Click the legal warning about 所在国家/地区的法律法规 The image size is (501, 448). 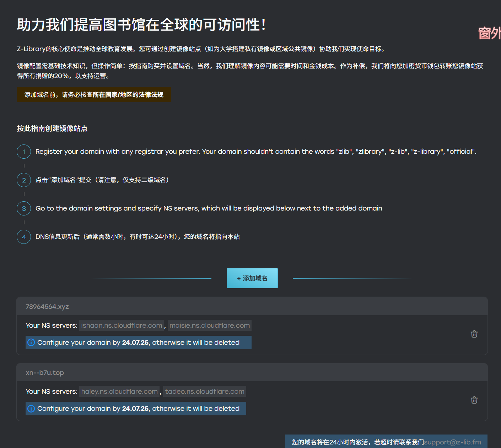click(x=94, y=95)
